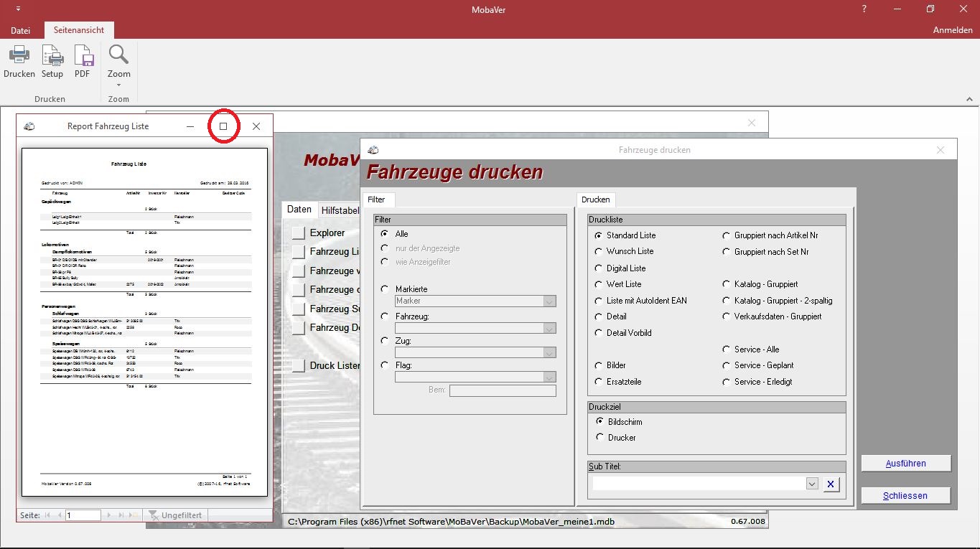Click the Bem: text field
The image size is (980, 549).
503,390
